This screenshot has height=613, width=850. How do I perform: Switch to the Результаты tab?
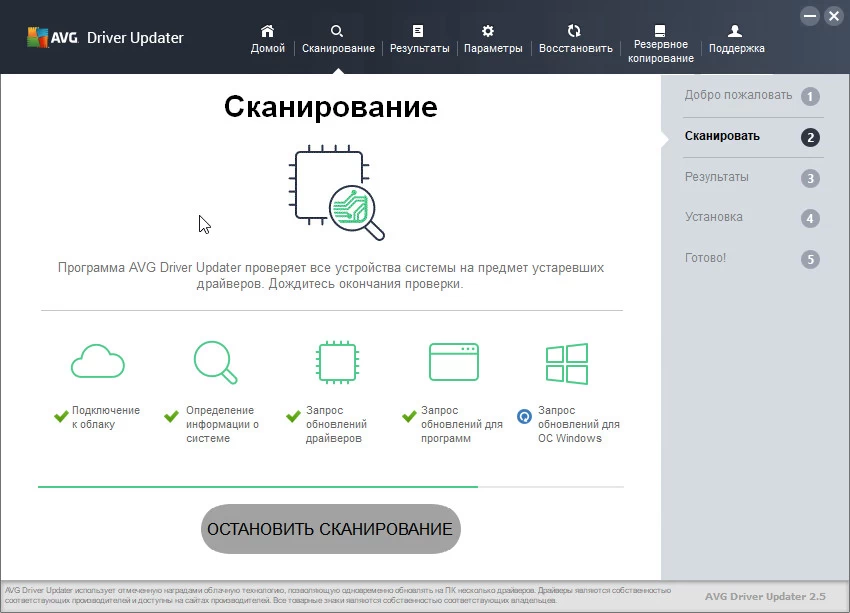coord(419,39)
